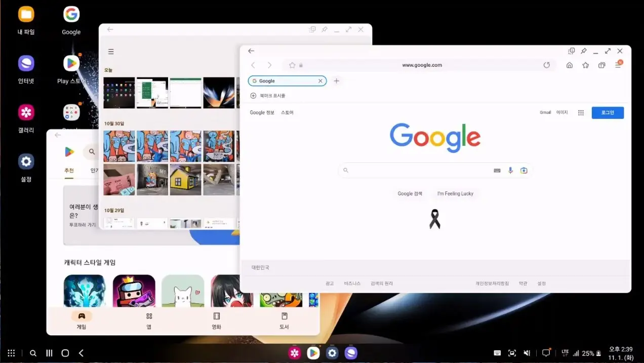644x363 pixels.
Task: Open the 설정 desktop shortcut
Action: [x=26, y=169]
